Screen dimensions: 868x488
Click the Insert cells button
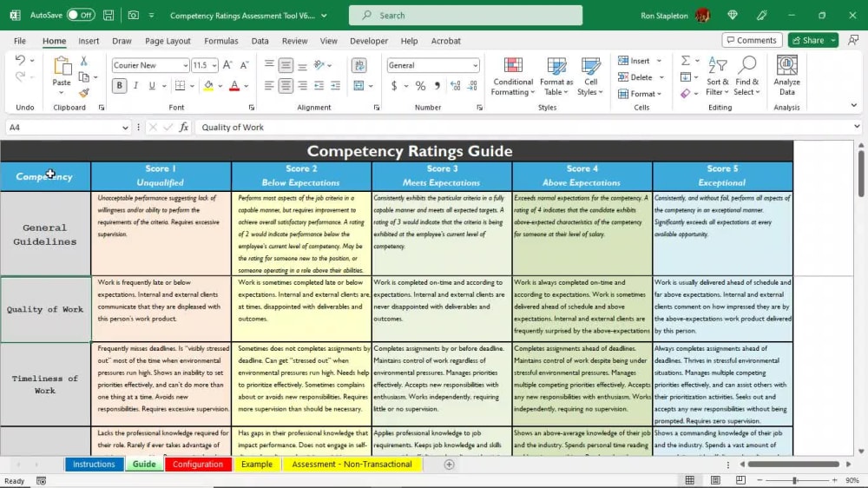[635, 61]
